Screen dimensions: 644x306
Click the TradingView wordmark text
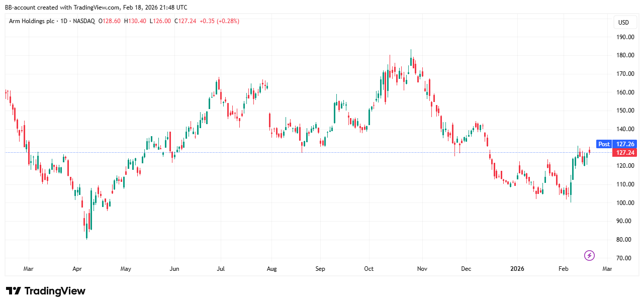pyautogui.click(x=55, y=291)
